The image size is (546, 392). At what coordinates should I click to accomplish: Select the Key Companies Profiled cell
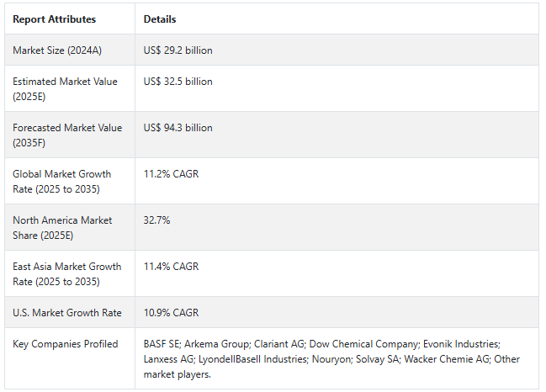click(66, 344)
